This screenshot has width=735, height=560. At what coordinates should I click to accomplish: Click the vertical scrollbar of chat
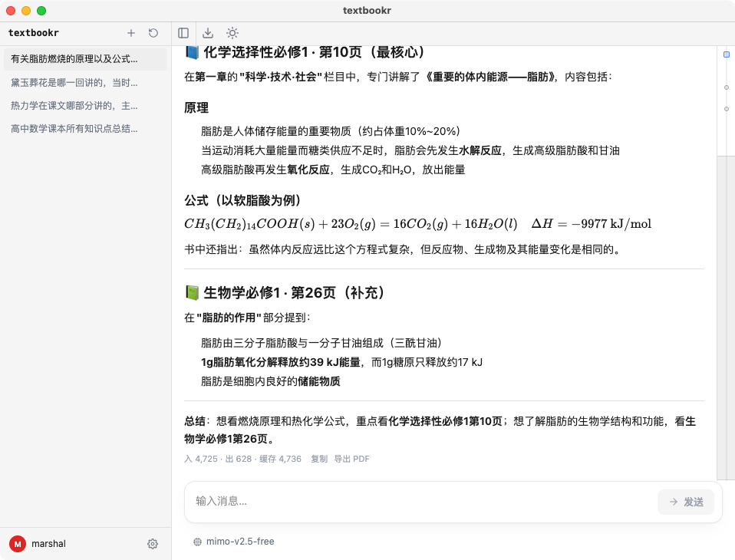click(x=726, y=318)
